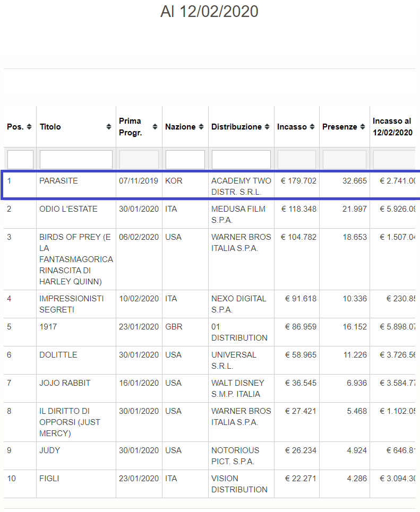Click the 4.286 presenze value
This screenshot has width=420, height=512.
(x=357, y=479)
